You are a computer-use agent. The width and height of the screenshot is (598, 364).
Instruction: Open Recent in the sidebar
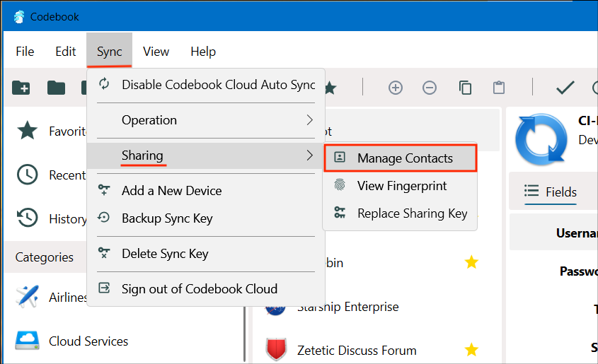(46, 175)
